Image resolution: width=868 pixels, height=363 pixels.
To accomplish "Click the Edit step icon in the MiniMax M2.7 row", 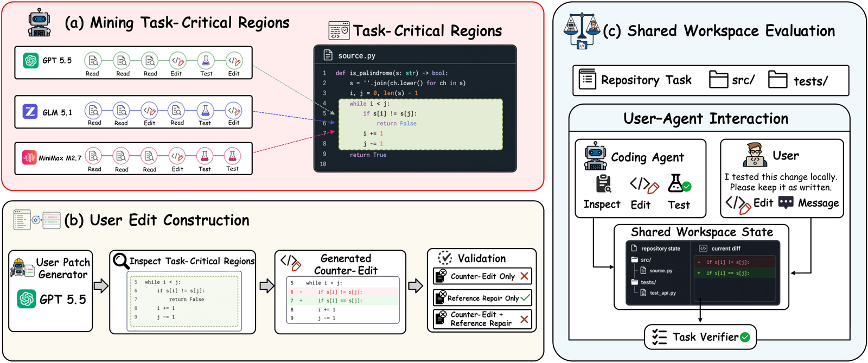I will pyautogui.click(x=177, y=157).
